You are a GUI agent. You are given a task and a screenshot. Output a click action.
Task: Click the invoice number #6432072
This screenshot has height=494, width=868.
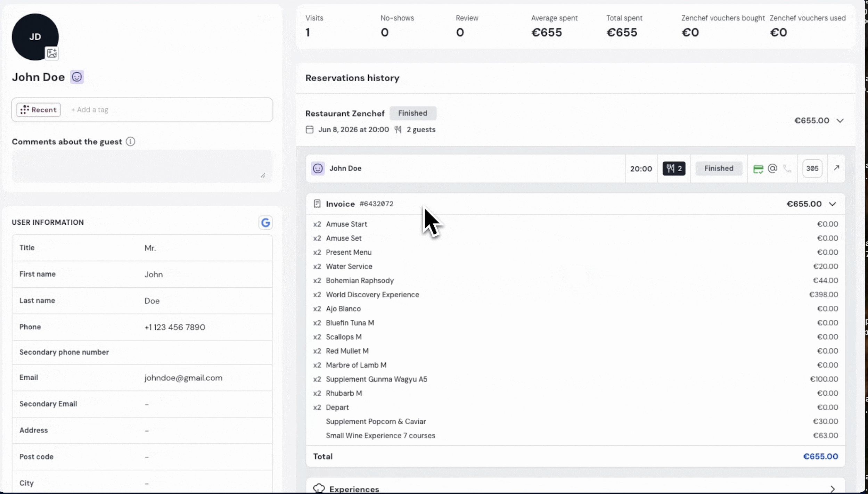click(376, 204)
